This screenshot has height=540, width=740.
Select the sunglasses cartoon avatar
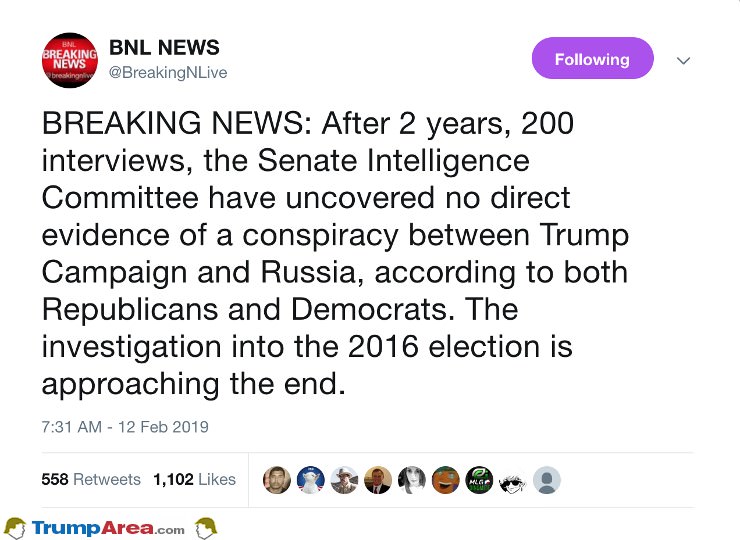513,481
